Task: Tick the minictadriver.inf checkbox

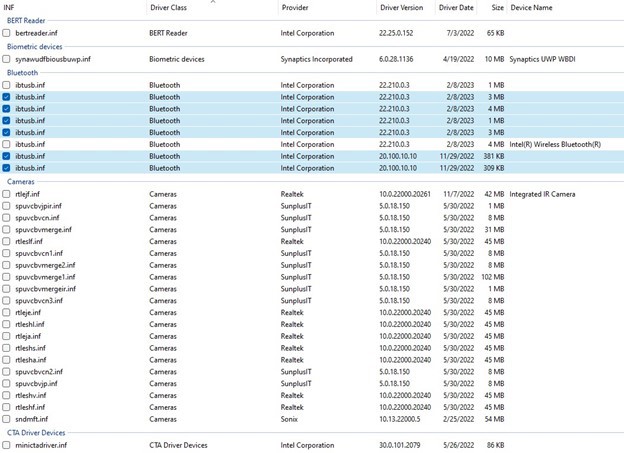Action: [x=7, y=445]
